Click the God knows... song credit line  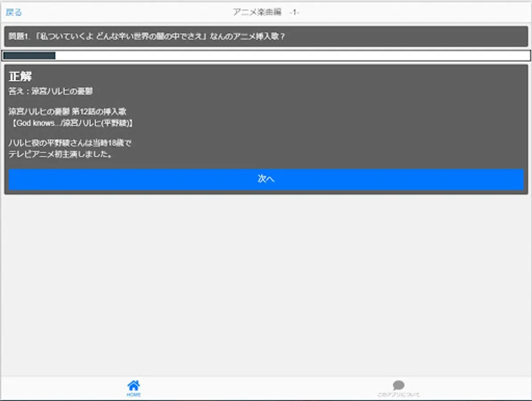[x=71, y=123]
